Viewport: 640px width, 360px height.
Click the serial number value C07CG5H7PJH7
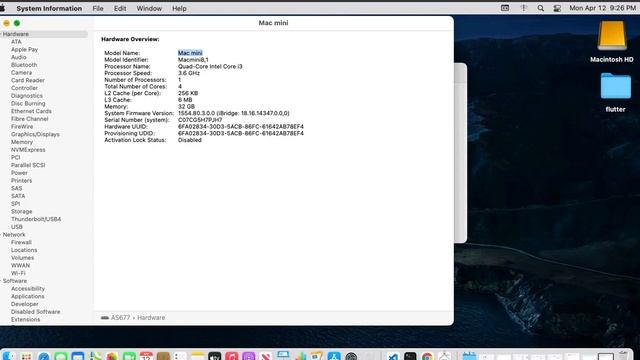pyautogui.click(x=200, y=120)
